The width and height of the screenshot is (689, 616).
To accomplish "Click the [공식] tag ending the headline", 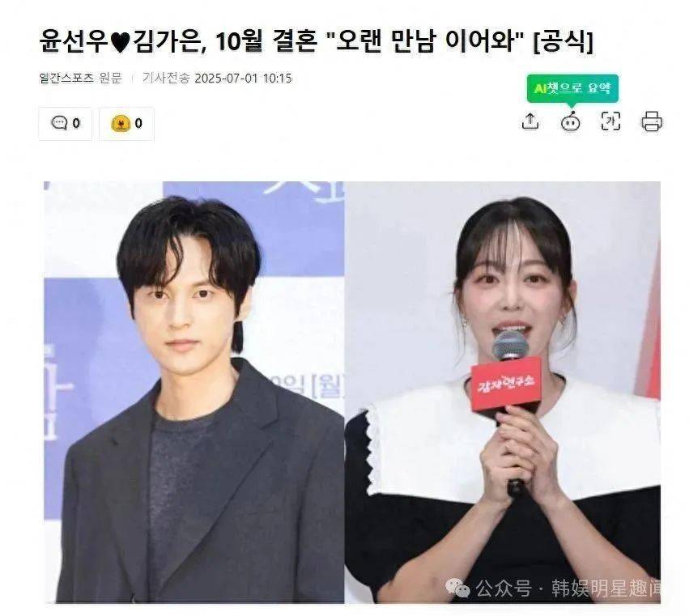I will pyautogui.click(x=563, y=42).
